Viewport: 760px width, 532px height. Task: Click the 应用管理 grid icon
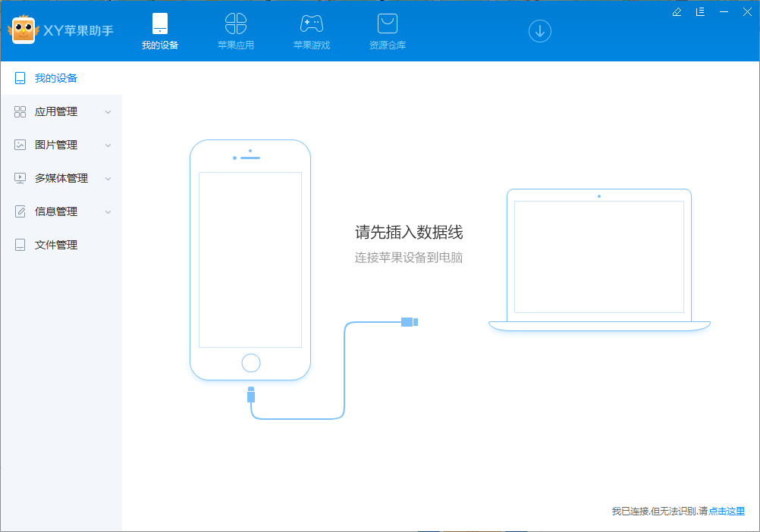[x=20, y=112]
